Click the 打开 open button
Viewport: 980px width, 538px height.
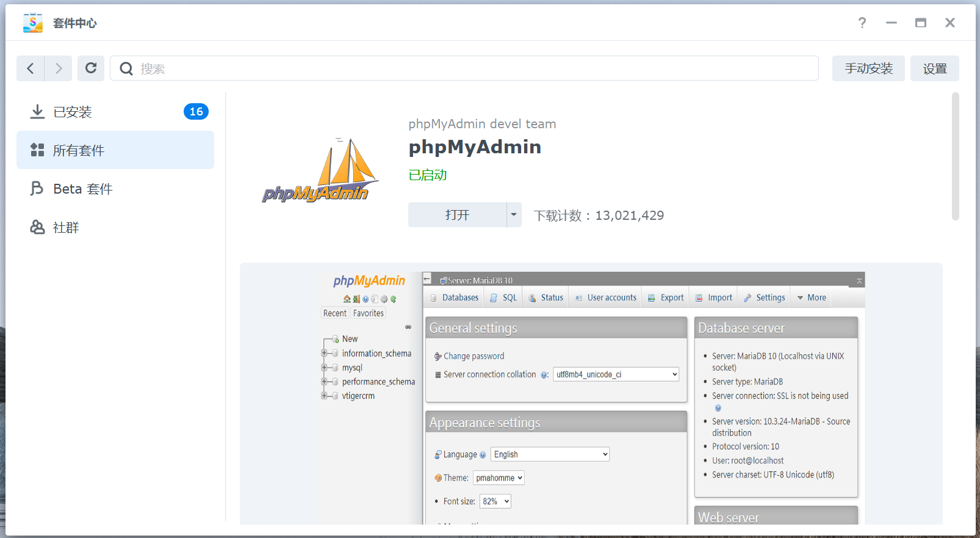457,215
